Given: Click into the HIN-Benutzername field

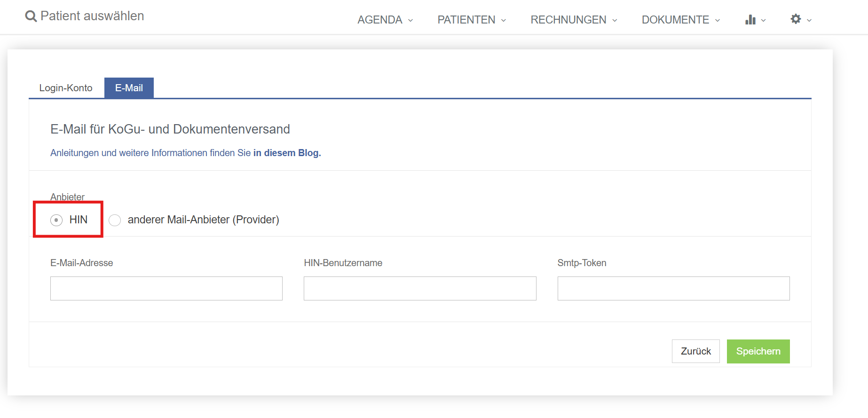Looking at the screenshot, I should [420, 288].
